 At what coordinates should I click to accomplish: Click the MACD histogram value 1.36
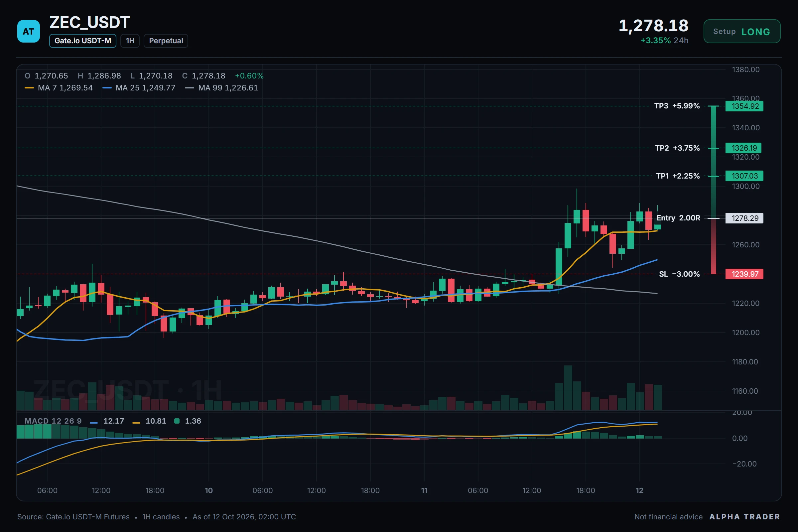(x=193, y=421)
